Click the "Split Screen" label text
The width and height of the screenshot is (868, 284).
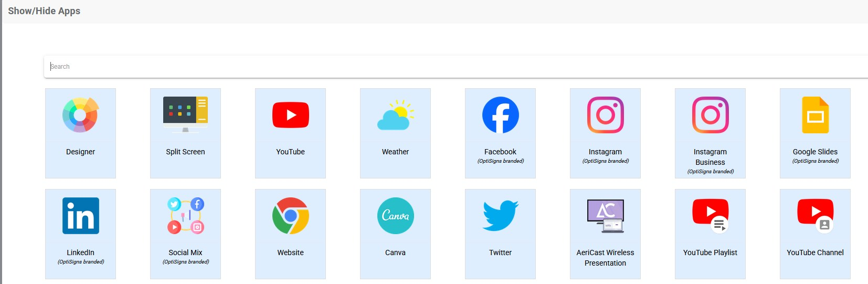pos(185,152)
